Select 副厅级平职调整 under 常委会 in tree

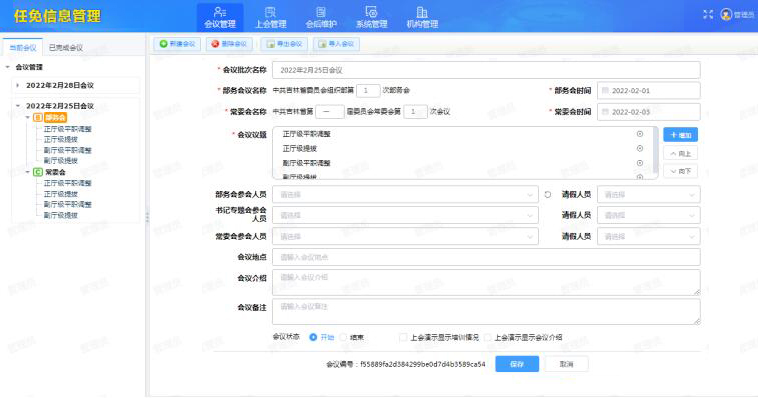[x=67, y=205]
